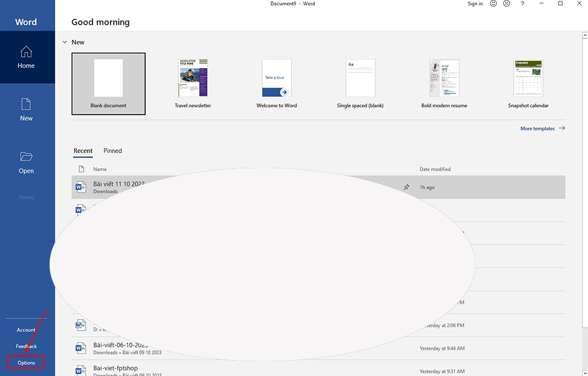Click the smiley face feedback icon

[x=494, y=4]
